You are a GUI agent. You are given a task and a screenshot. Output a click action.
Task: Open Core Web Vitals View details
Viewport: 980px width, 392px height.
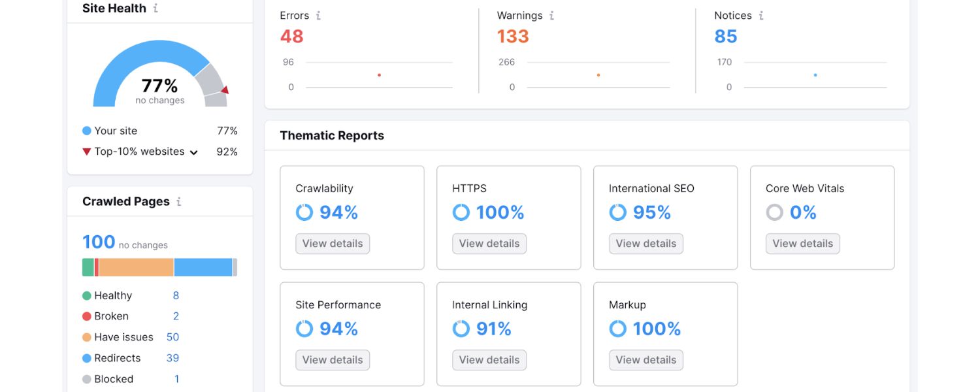coord(803,244)
